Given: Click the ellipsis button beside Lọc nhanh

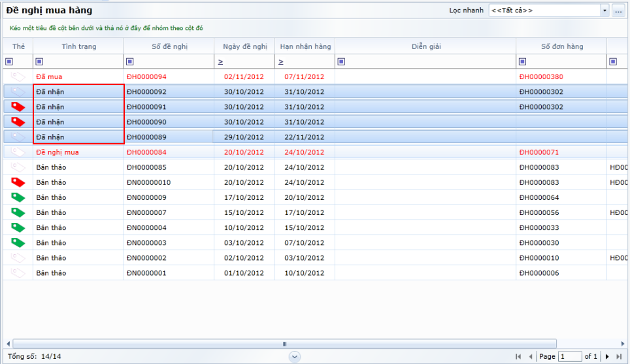Looking at the screenshot, I should 618,10.
